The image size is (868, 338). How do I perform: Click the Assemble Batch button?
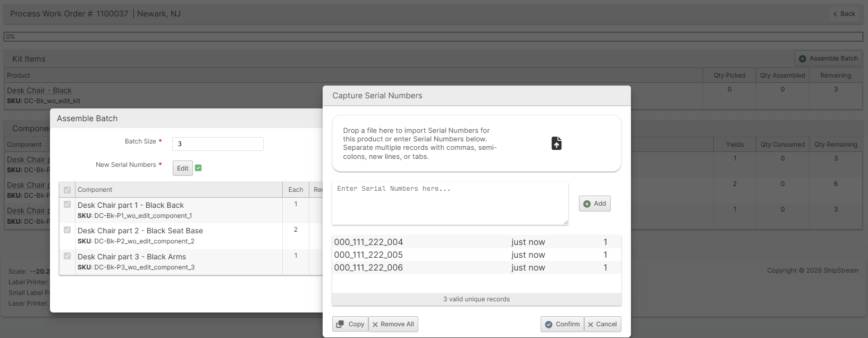(x=828, y=58)
